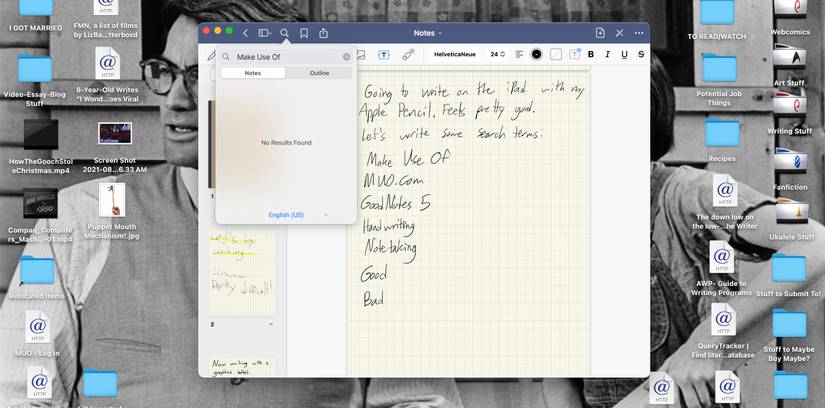Switch to the Notes search tab
Screen dimensions: 825x408
tap(253, 73)
